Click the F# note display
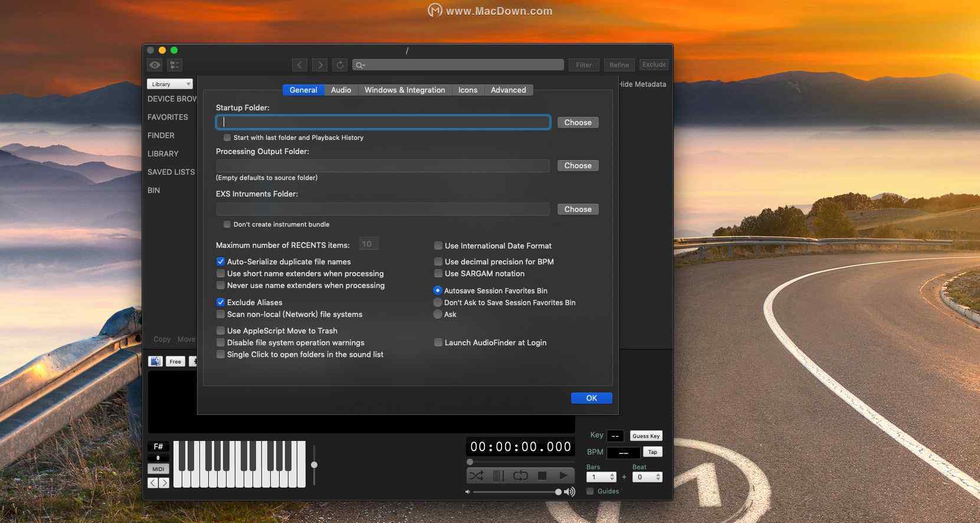 [158, 447]
